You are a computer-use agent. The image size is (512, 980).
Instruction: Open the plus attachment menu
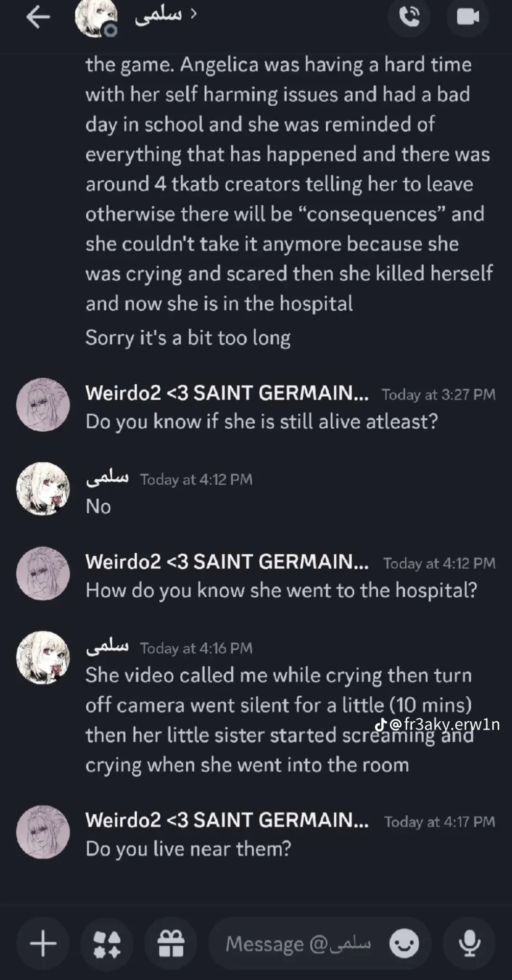tap(43, 943)
